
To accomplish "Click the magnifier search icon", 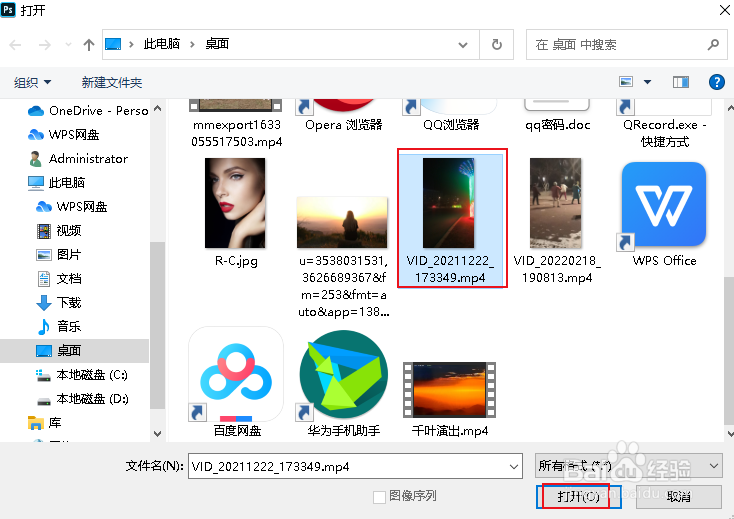I will 713,44.
